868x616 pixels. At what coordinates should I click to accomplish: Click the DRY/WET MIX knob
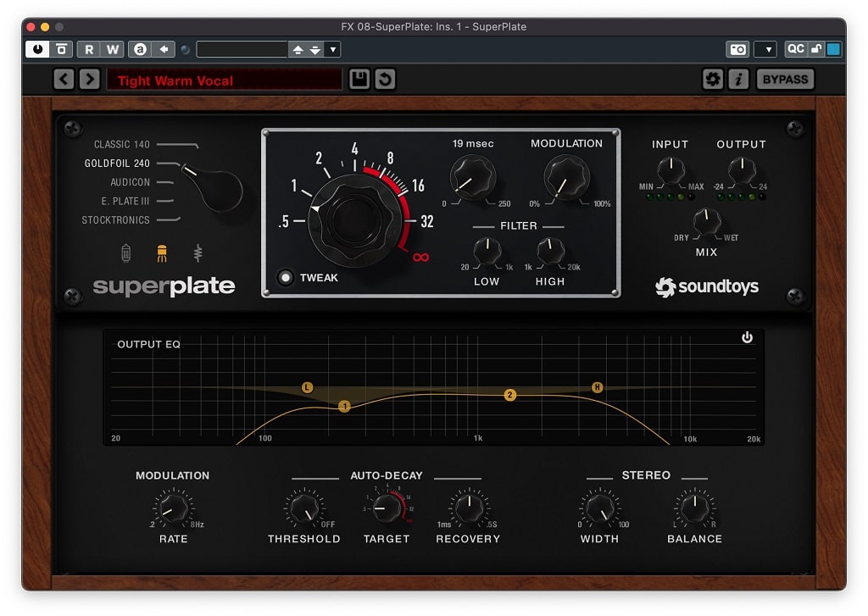[707, 222]
